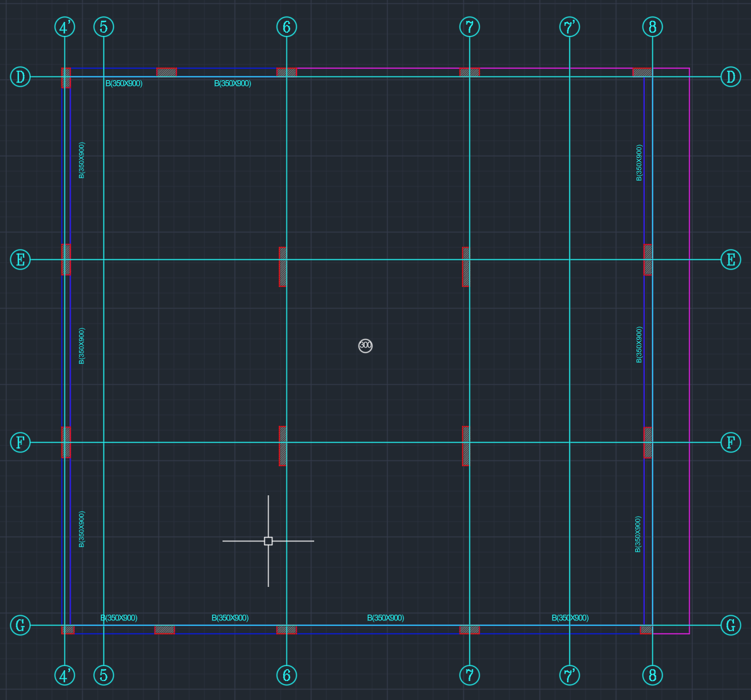Pick the column at grid F-4' intersection
Image resolution: width=751 pixels, height=700 pixels.
point(66,442)
